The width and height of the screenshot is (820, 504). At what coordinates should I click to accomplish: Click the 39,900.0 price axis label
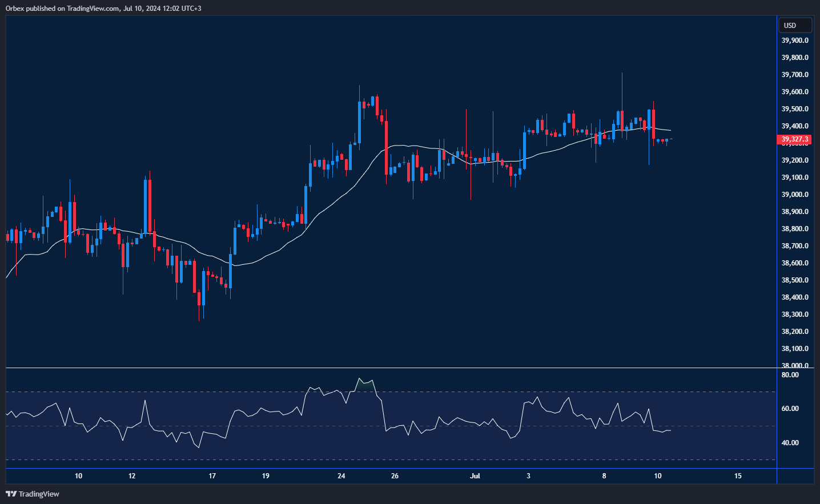[794, 41]
